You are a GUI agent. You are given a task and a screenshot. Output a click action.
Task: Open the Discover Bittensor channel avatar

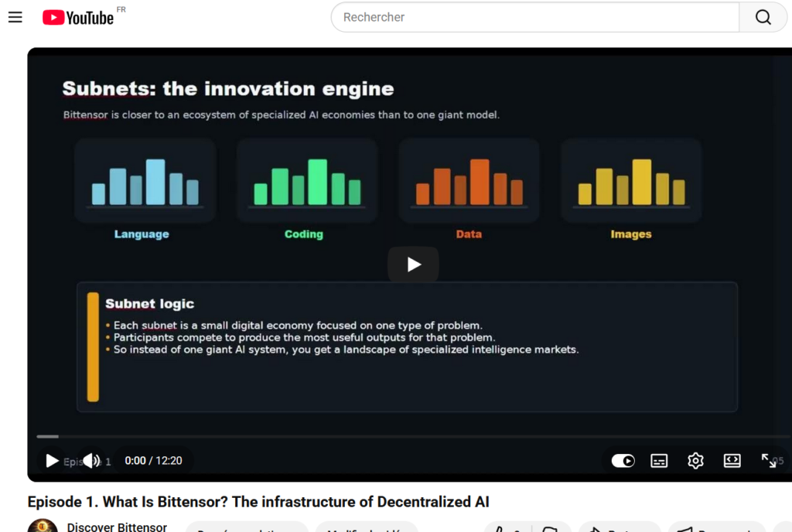[43, 527]
